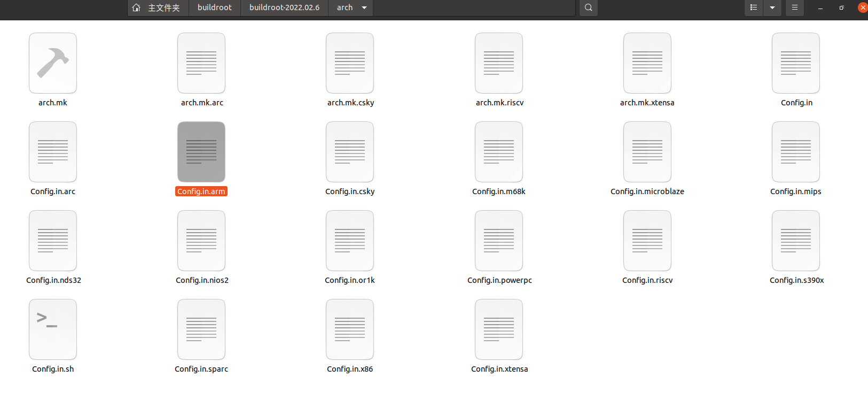Click the file name label Config.in.csky

(350, 191)
